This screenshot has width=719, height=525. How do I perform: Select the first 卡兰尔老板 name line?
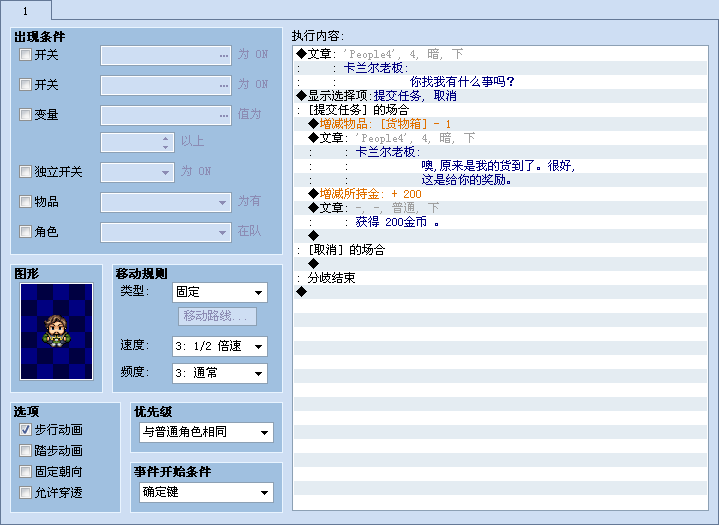click(x=501, y=68)
